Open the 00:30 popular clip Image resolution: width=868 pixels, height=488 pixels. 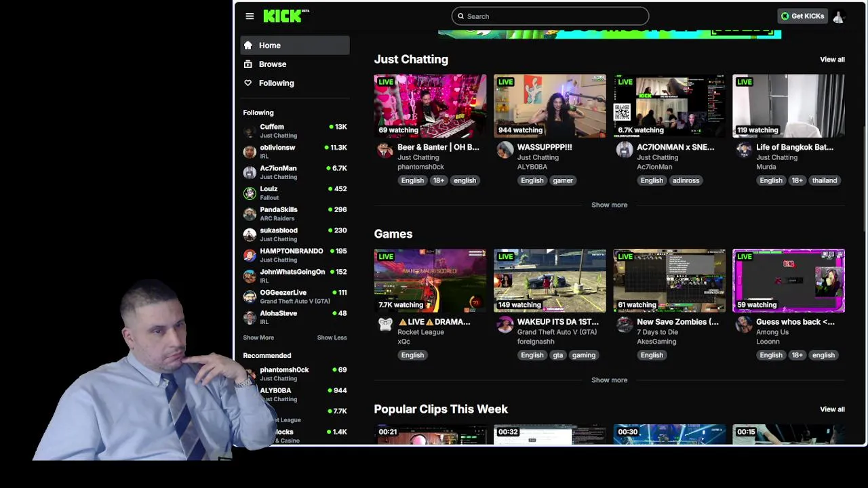[669, 434]
